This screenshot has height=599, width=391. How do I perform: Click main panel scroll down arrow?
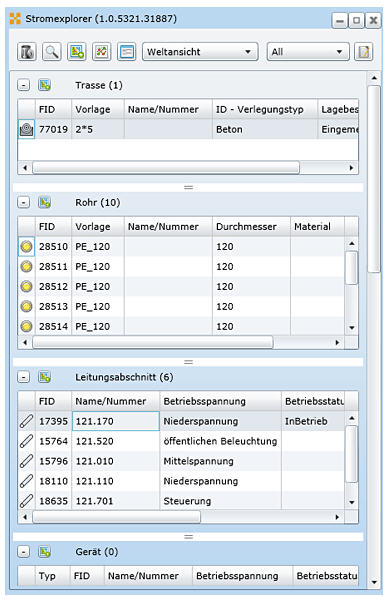(x=374, y=582)
